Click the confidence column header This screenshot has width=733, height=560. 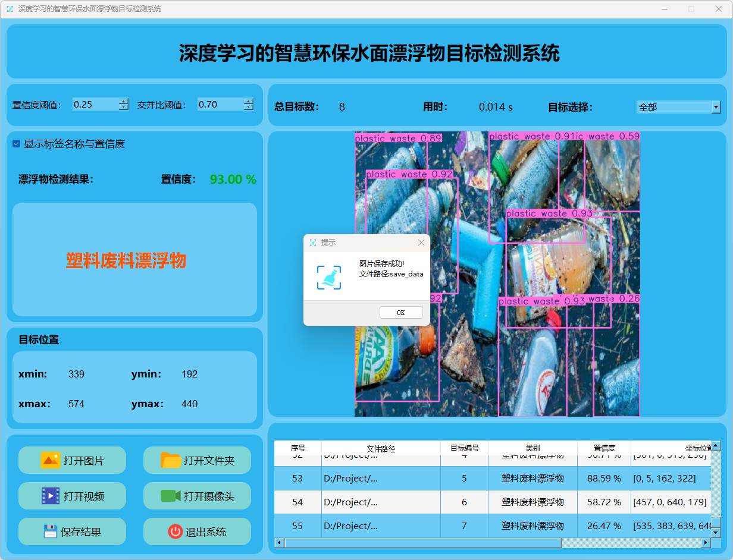[604, 448]
